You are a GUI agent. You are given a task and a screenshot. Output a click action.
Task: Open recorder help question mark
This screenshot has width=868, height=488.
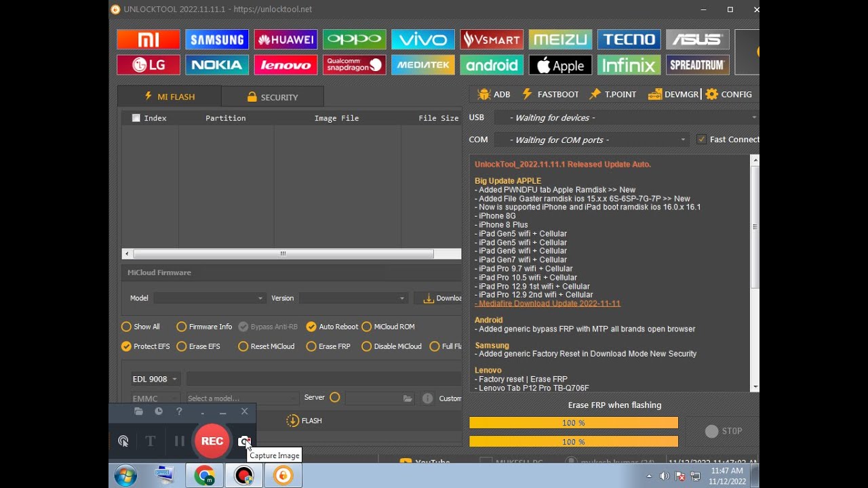click(x=179, y=411)
